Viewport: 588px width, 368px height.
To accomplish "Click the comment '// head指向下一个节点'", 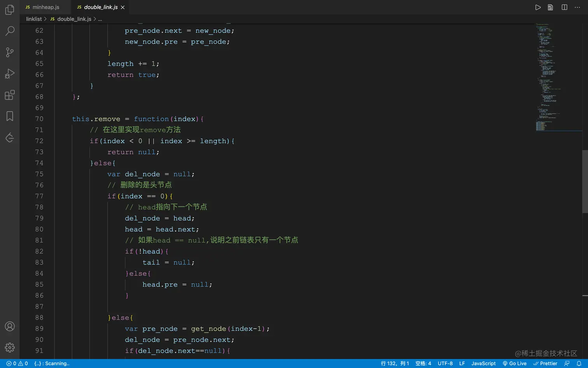I will pos(166,207).
